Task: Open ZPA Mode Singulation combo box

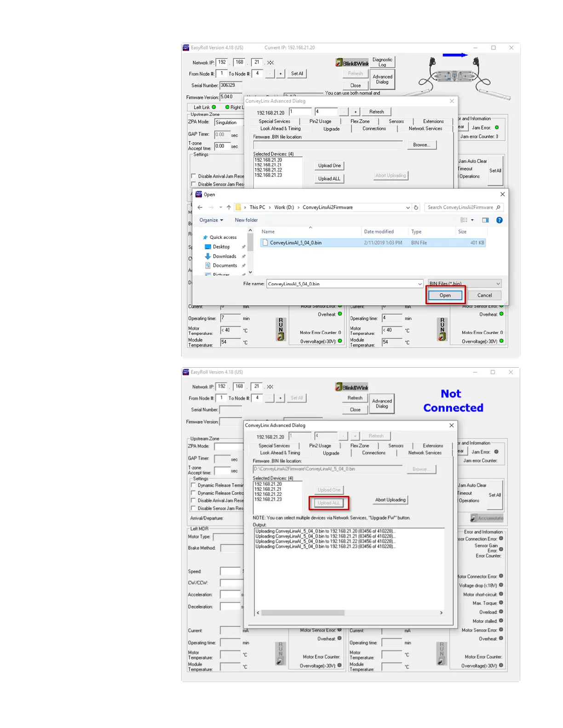Action: click(x=229, y=123)
